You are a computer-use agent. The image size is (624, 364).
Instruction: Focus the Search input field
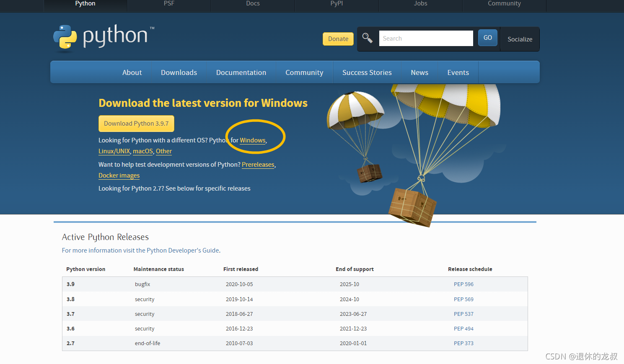[x=426, y=39]
